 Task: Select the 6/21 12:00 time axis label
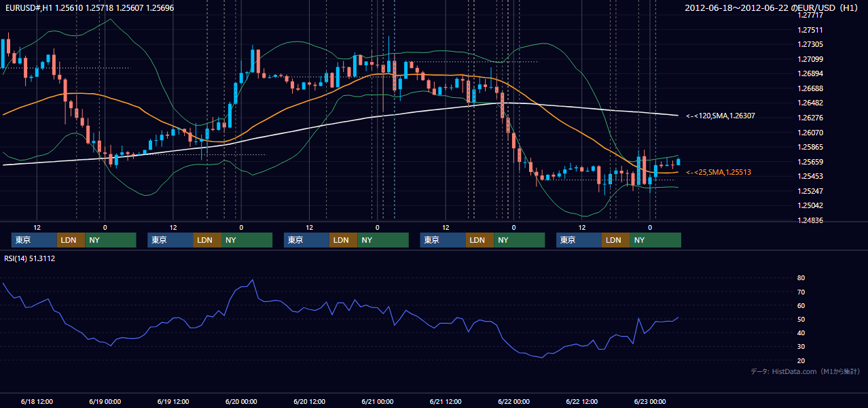446,402
